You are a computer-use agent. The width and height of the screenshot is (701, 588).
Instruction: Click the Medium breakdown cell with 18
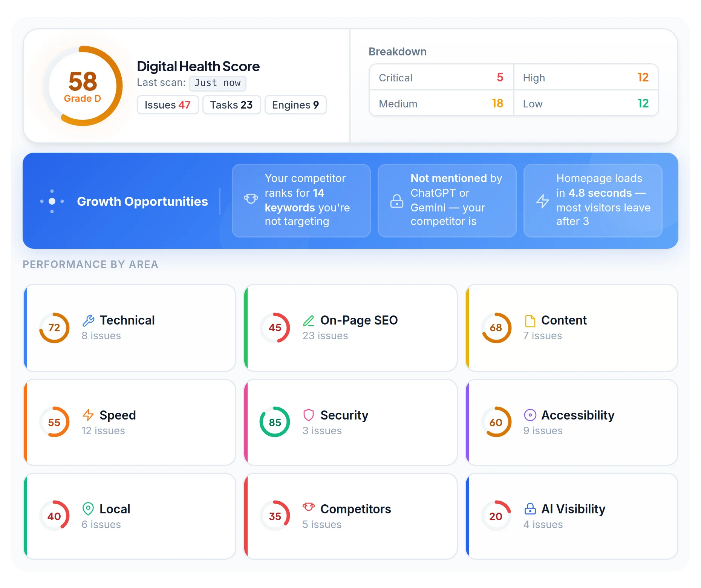click(x=441, y=103)
